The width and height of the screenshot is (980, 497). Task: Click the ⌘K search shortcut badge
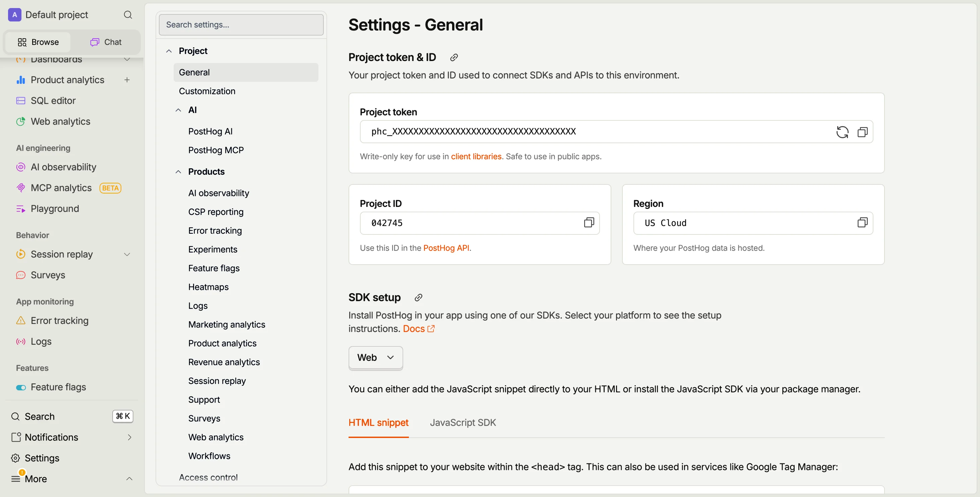pyautogui.click(x=123, y=416)
